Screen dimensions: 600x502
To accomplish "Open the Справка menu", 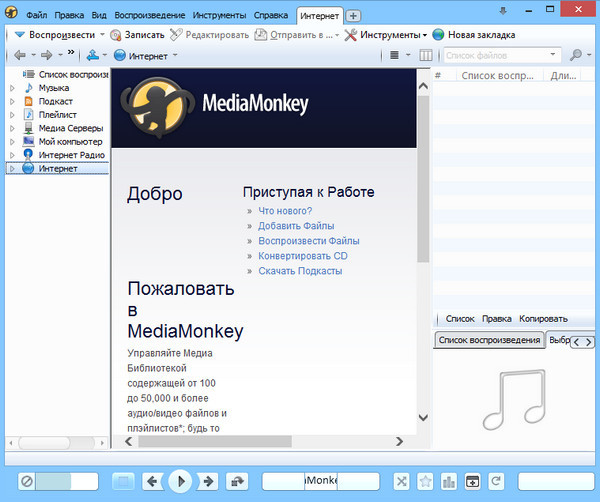I will tap(271, 15).
